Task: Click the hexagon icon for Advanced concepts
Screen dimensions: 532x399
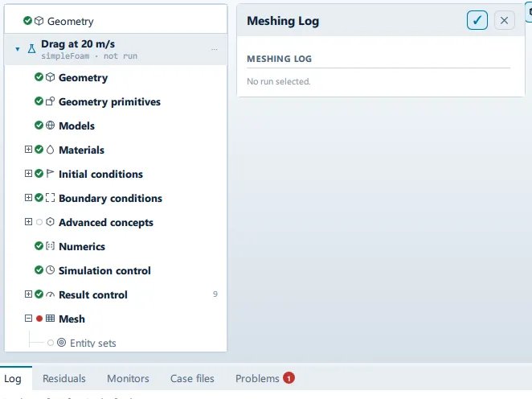Action: click(x=50, y=222)
